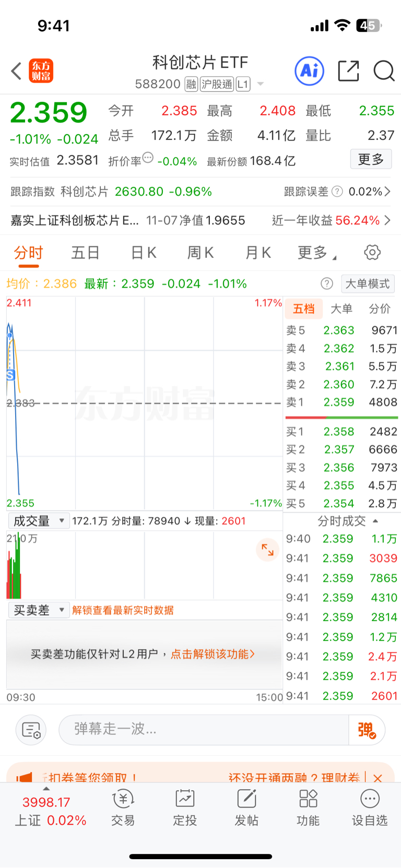Tap the 跟踪误差 question mark icon

tap(337, 192)
